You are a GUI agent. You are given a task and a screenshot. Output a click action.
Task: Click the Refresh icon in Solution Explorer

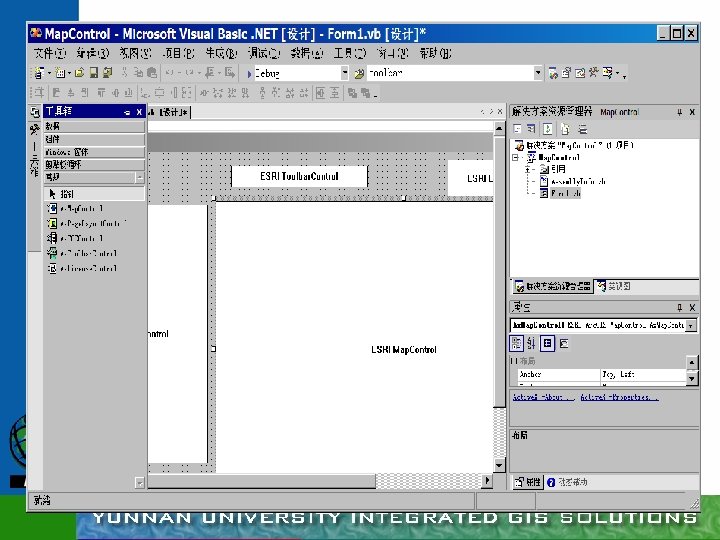547,129
